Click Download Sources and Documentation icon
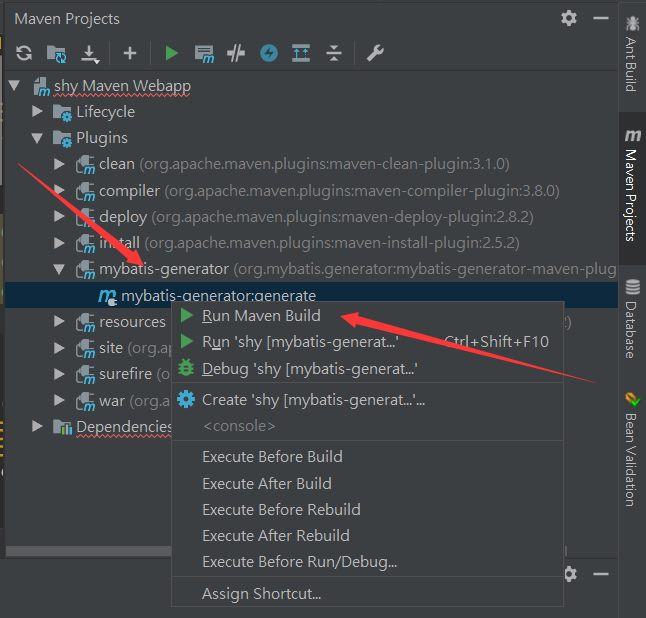Image resolution: width=646 pixels, height=618 pixels. (90, 54)
